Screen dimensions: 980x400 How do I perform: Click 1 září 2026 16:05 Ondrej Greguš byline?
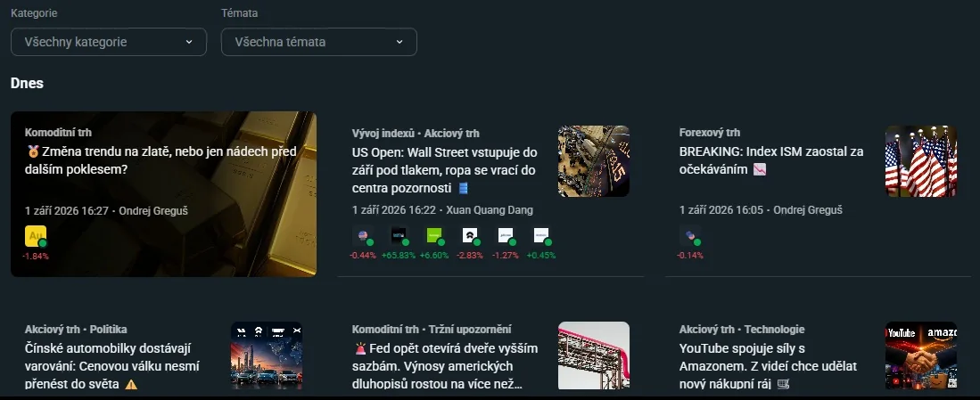click(x=761, y=209)
